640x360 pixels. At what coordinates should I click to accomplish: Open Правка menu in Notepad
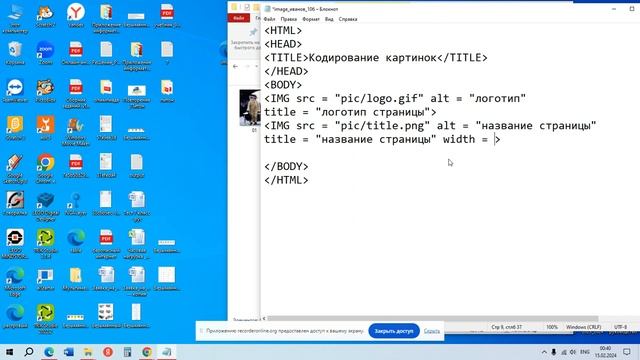pos(289,19)
